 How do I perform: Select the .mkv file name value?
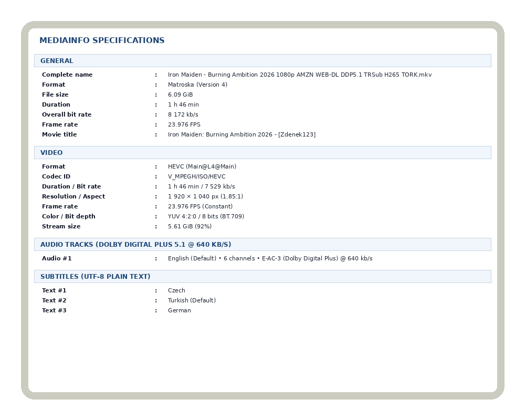300,75
